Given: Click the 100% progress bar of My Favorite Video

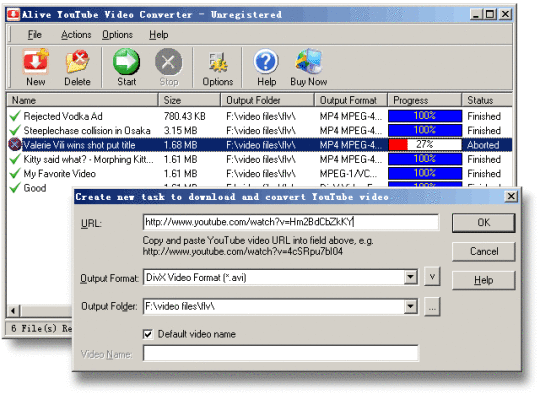Looking at the screenshot, I should (425, 174).
